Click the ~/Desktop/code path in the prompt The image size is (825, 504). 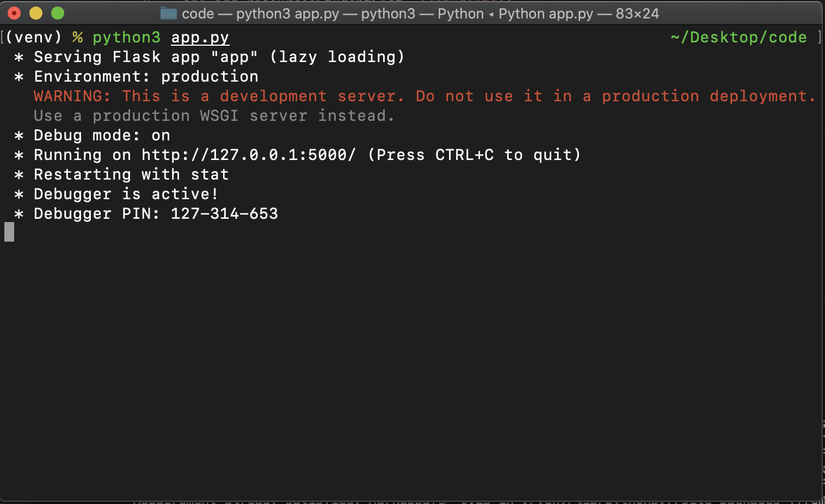pyautogui.click(x=738, y=38)
